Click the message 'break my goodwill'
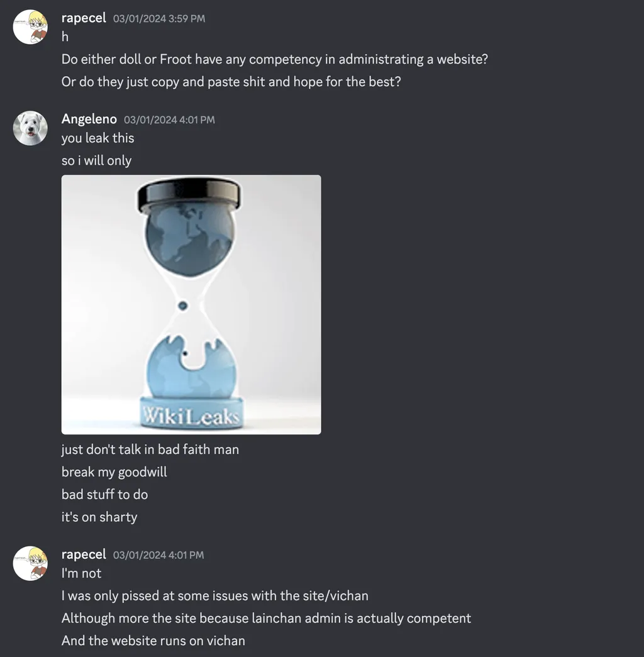The height and width of the screenshot is (657, 644). 114,472
